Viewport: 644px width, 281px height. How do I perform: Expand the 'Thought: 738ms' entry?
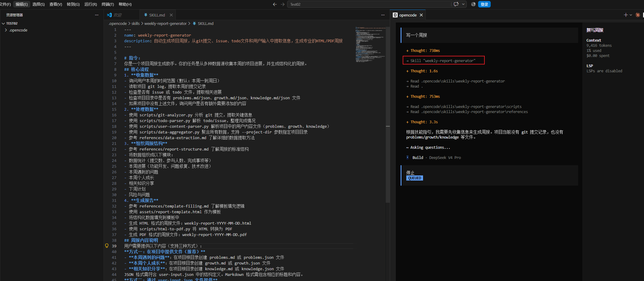click(423, 50)
